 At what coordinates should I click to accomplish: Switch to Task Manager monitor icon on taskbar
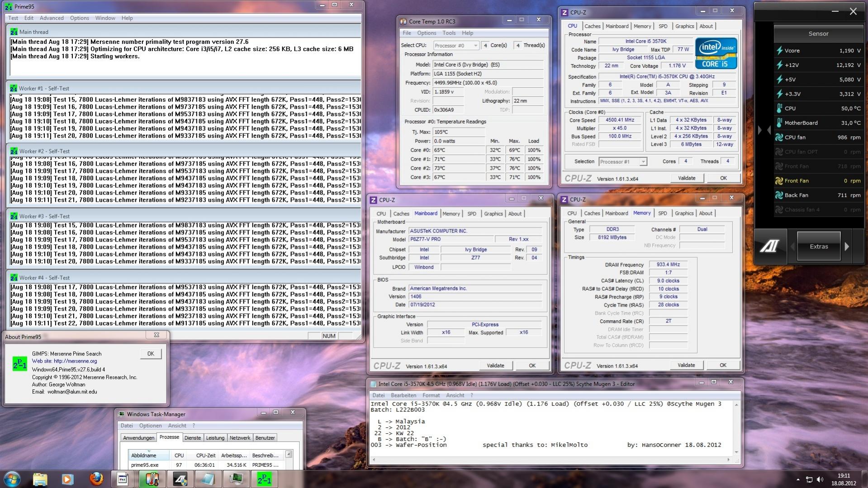[x=236, y=479]
